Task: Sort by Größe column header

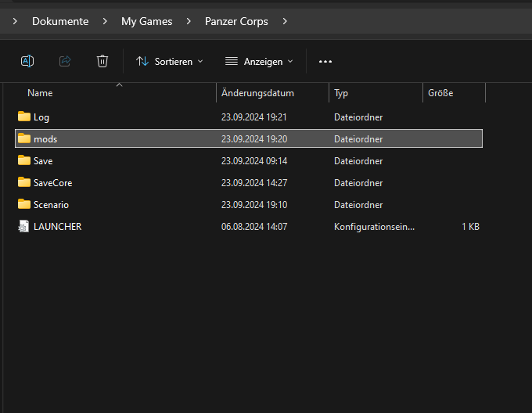Action: [440, 93]
